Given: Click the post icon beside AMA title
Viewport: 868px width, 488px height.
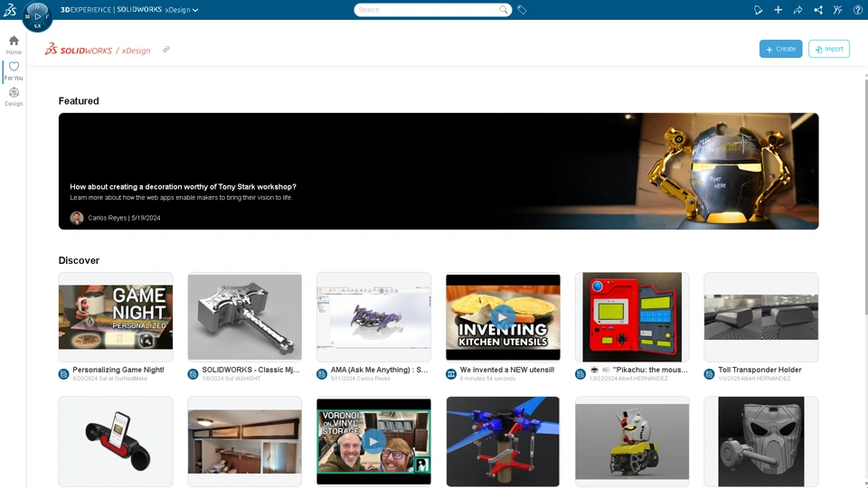Looking at the screenshot, I should click(322, 374).
